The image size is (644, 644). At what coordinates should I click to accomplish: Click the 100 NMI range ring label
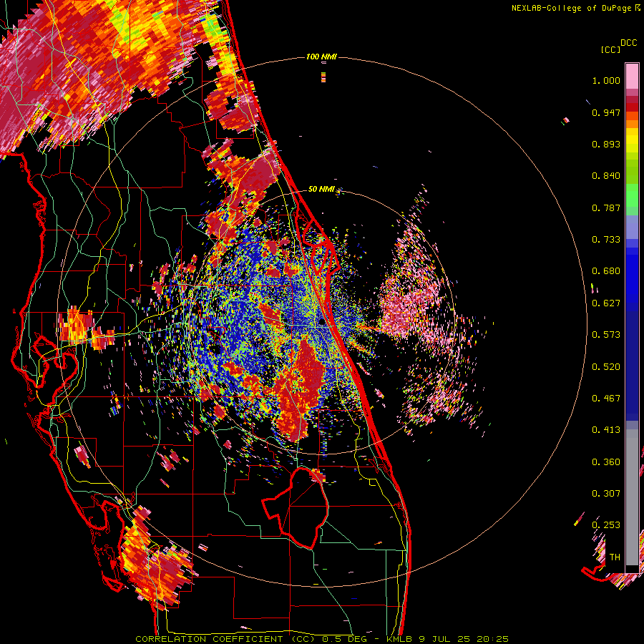point(321,57)
